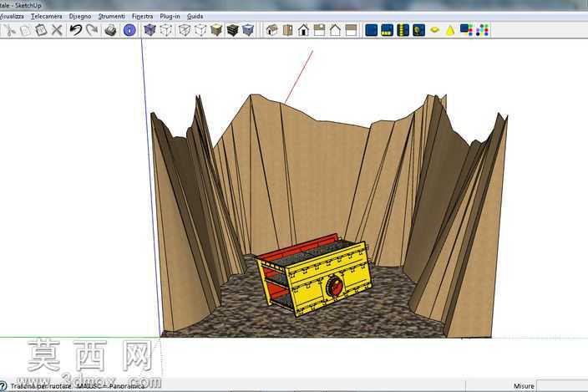Viewport: 588px width, 392px height.
Task: Click the Paste clipboard icon
Action: (41, 30)
